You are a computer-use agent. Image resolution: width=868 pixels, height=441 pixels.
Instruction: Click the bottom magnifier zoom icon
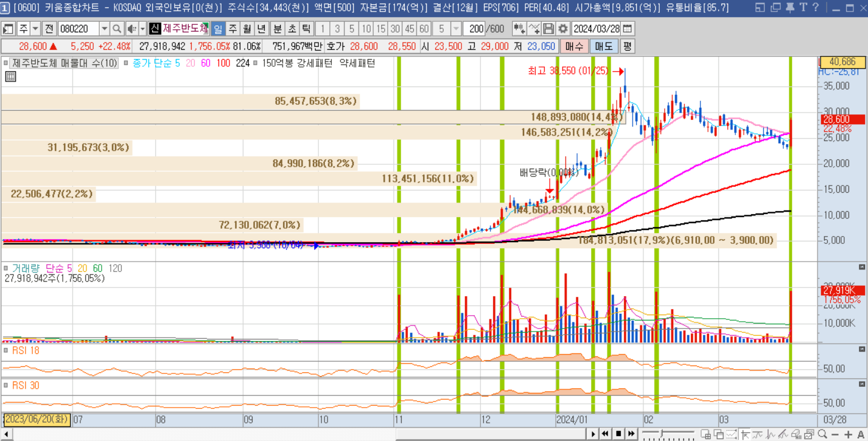tap(822, 434)
